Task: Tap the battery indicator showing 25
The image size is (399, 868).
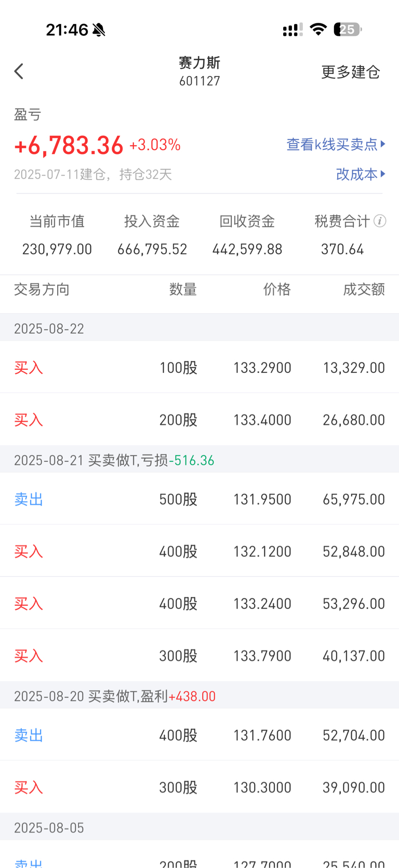Action: coord(348,29)
